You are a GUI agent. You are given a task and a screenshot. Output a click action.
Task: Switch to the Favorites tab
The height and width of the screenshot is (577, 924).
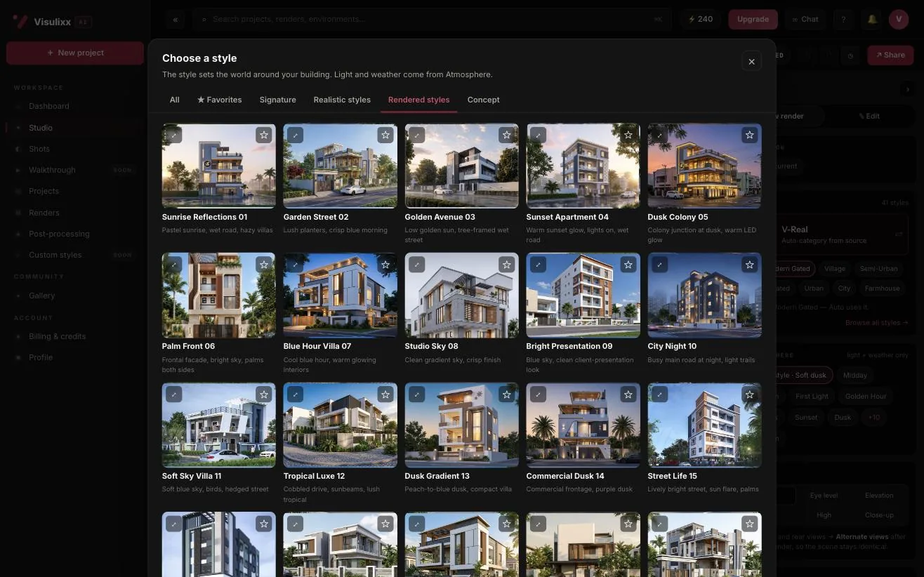pos(220,100)
